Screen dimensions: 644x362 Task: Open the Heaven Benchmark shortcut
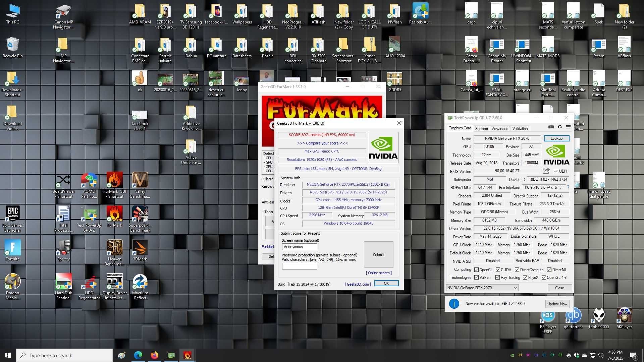click(x=114, y=253)
